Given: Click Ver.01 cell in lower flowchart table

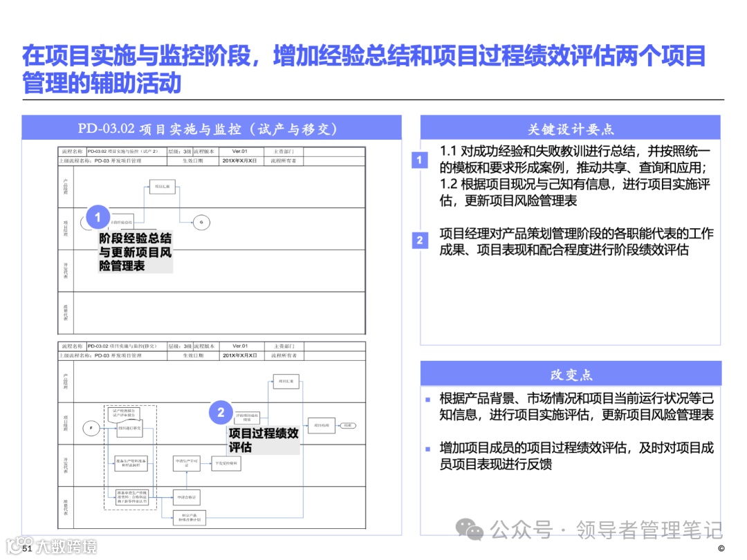Looking at the screenshot, I should click(x=240, y=346).
